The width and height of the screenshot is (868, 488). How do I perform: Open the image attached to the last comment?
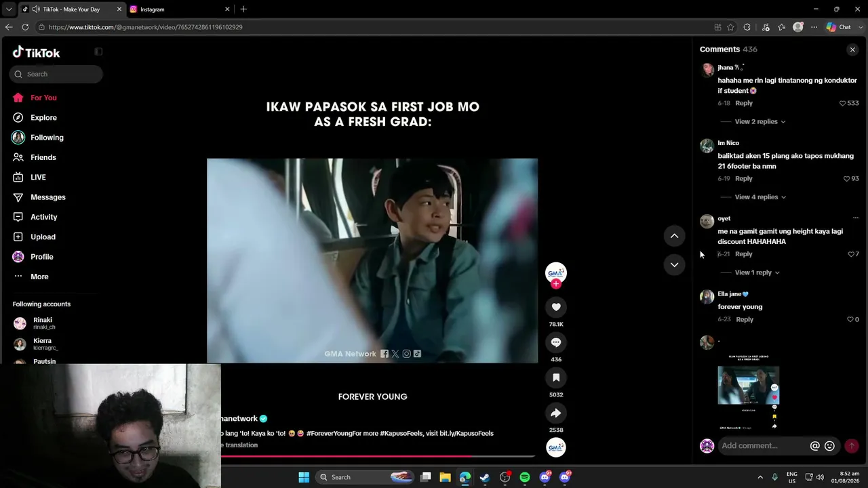pyautogui.click(x=749, y=391)
